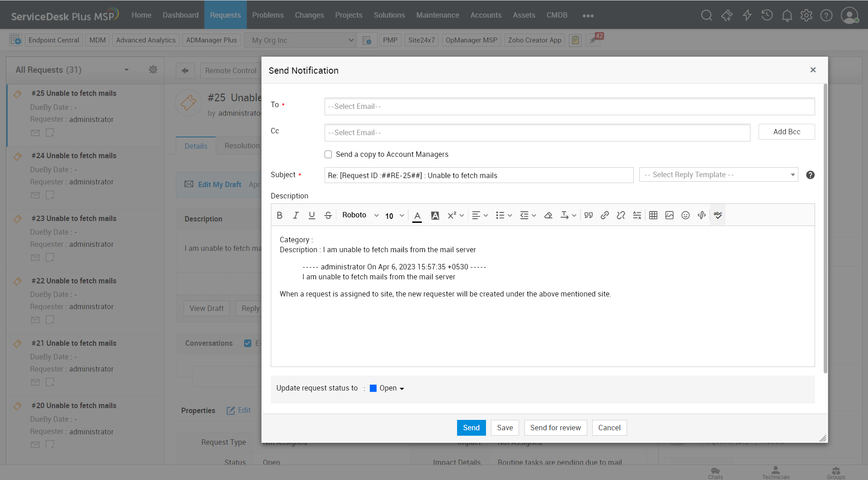Viewport: 868px width, 480px height.
Task: Close the Send Notification dialog
Action: click(813, 70)
